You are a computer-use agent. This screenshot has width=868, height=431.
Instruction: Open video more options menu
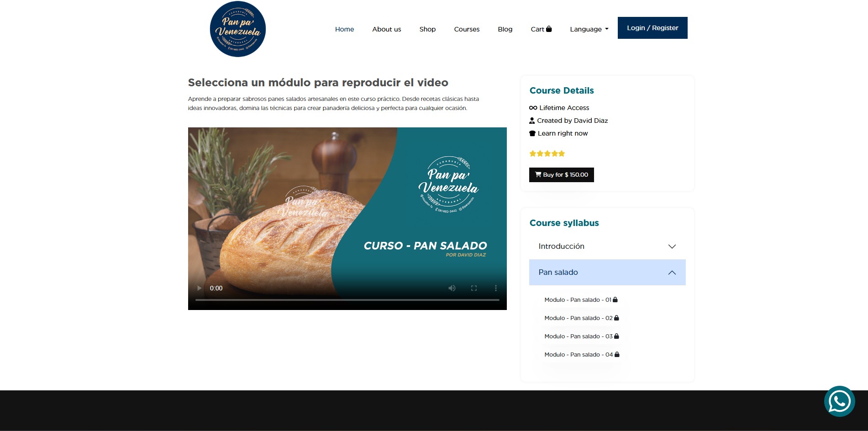point(496,288)
